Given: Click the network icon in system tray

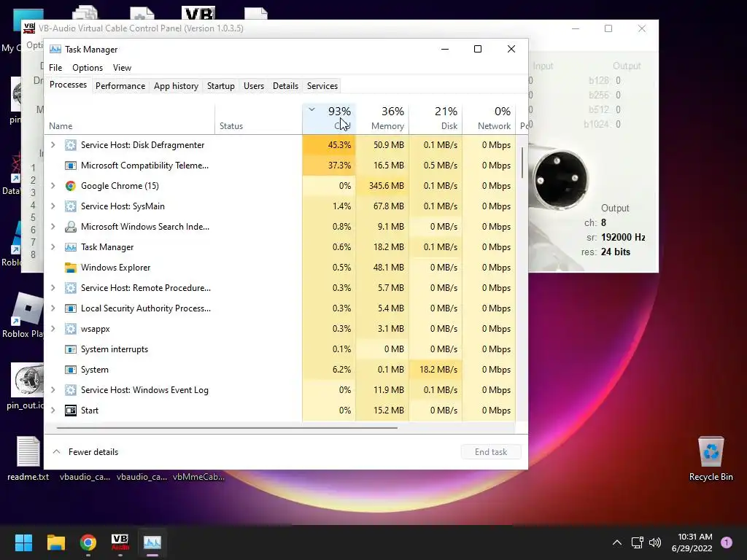Looking at the screenshot, I should (637, 542).
